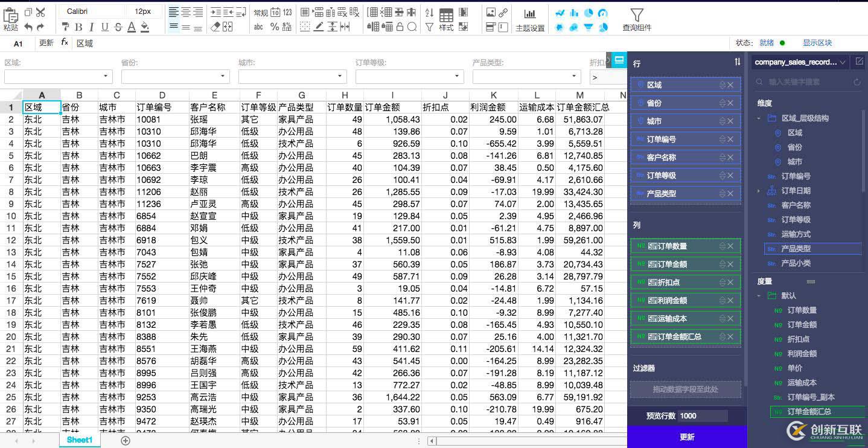This screenshot has width=868, height=448.
Task: Insert a hyperlink via chain icon
Action: click(503, 12)
